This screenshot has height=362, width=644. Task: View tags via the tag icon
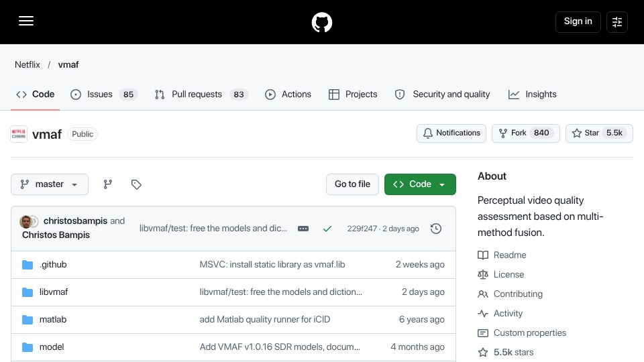click(136, 184)
